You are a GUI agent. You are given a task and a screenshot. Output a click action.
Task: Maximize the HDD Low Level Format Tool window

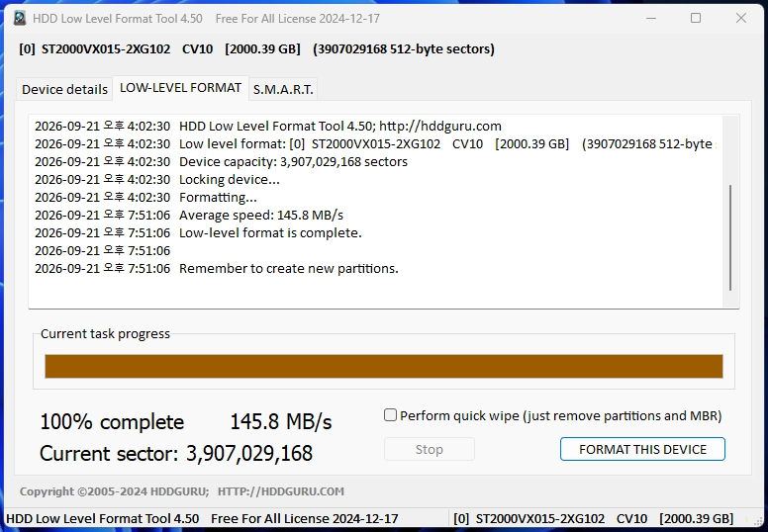point(696,19)
